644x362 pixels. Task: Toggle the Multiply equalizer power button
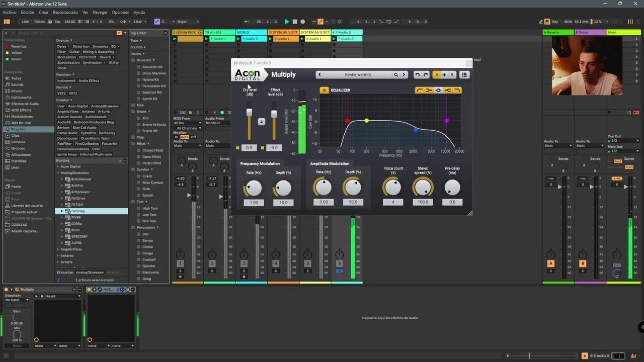coord(324,90)
